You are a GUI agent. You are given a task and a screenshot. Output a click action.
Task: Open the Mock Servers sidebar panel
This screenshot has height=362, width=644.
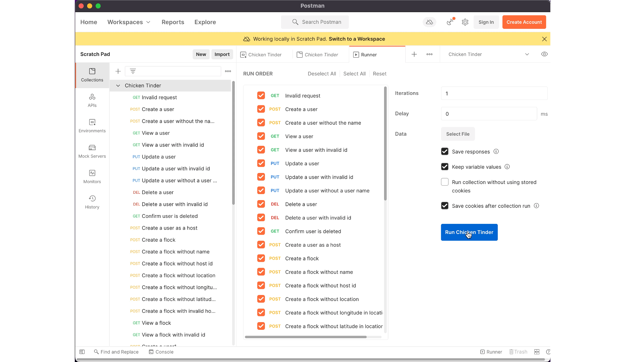point(92,152)
